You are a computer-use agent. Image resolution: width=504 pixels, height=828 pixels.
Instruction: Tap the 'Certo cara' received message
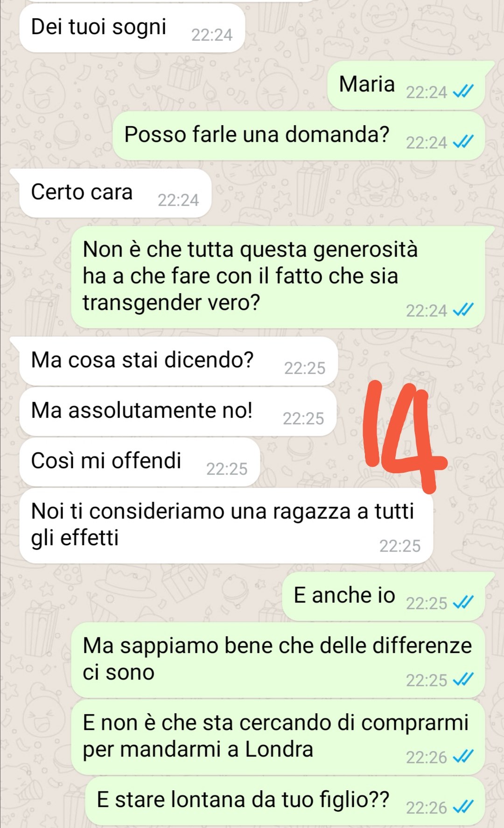pos(115,193)
